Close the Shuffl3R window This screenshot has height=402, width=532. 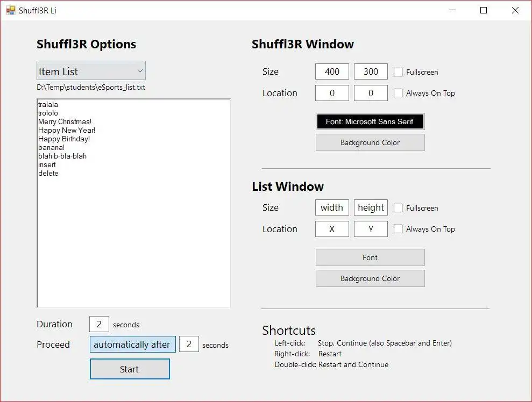[515, 10]
